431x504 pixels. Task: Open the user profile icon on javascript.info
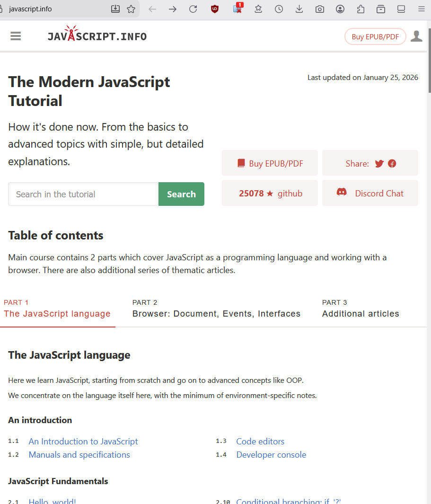[416, 35]
